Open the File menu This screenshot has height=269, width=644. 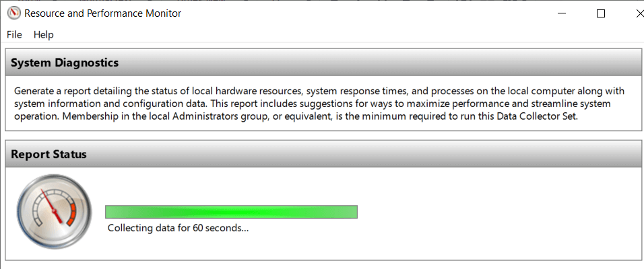coord(14,34)
